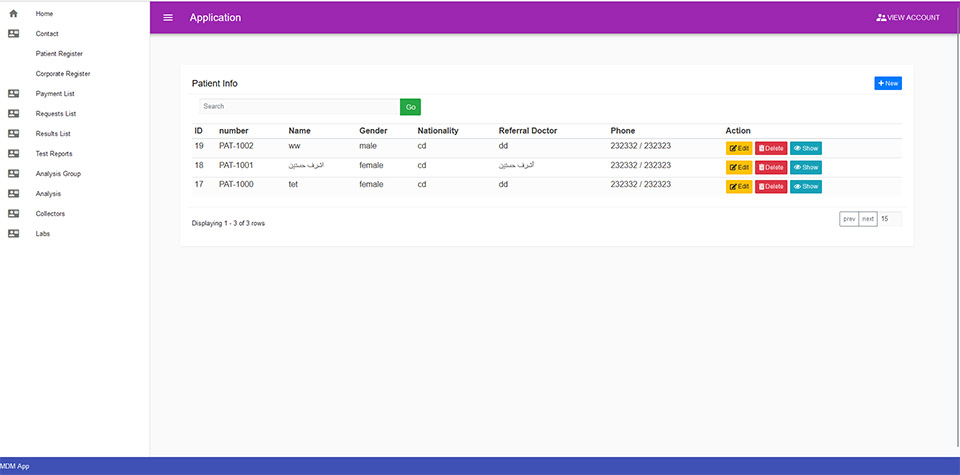Screen dimensions: 960x475
Task: Go to Requests List
Action: (x=56, y=114)
